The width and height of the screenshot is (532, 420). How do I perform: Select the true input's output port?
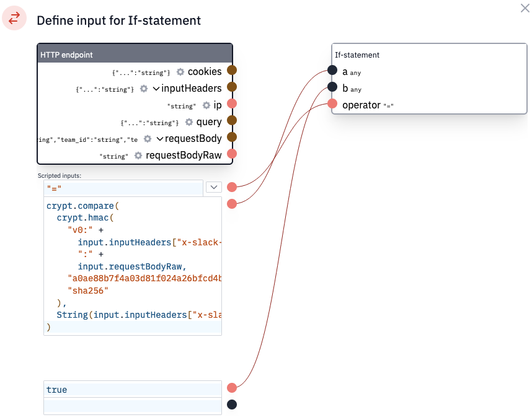click(232, 387)
